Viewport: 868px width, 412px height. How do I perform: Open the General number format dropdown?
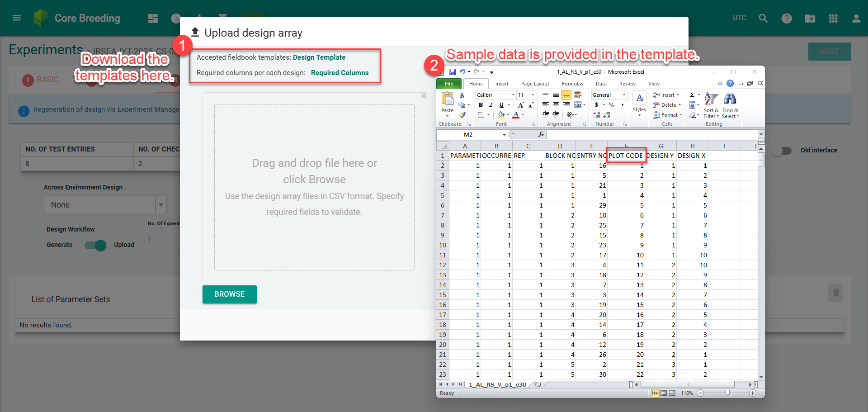624,95
